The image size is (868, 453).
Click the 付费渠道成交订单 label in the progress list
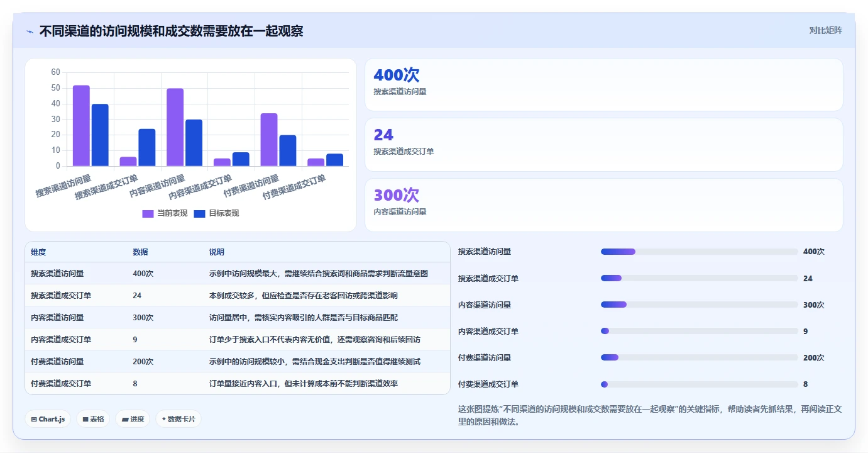click(x=488, y=384)
